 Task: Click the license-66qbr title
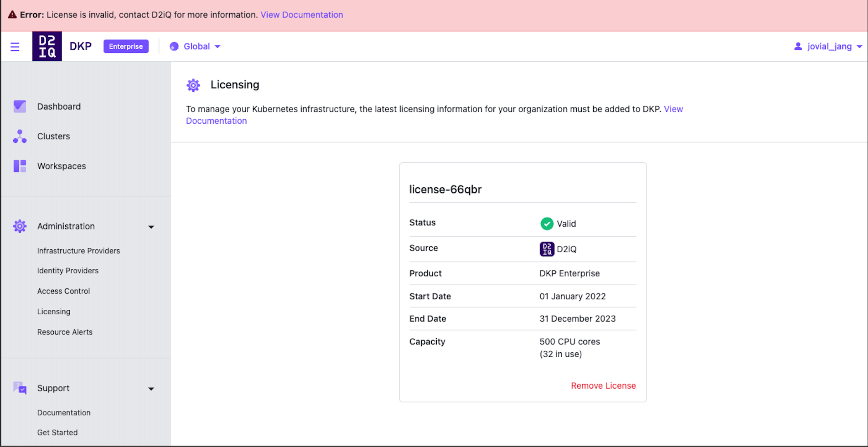coord(445,189)
